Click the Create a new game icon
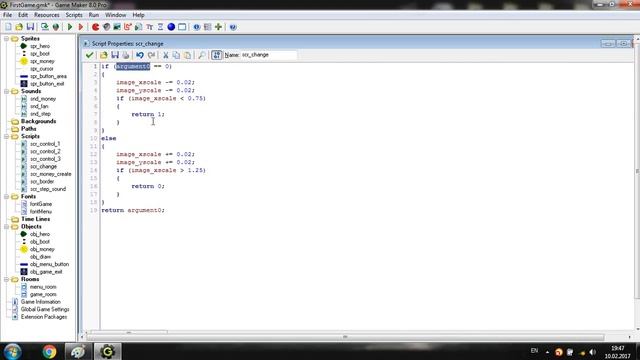 point(8,27)
